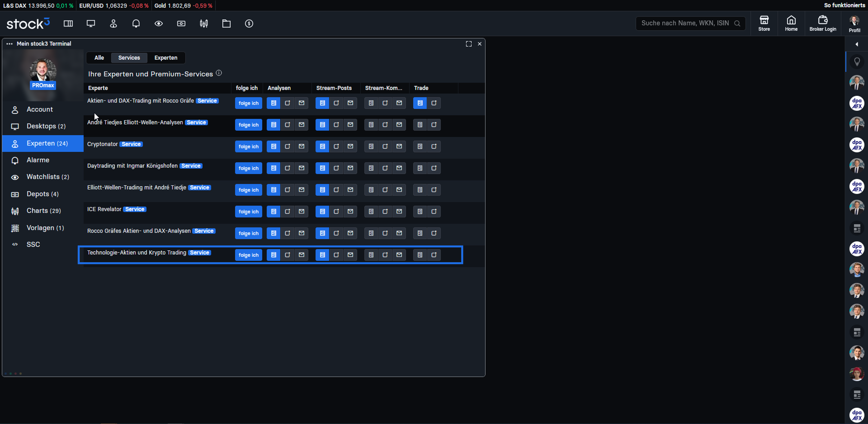Image resolution: width=868 pixels, height=424 pixels.
Task: Click the EUR/USD ticker quote
Action: pyautogui.click(x=114, y=5)
